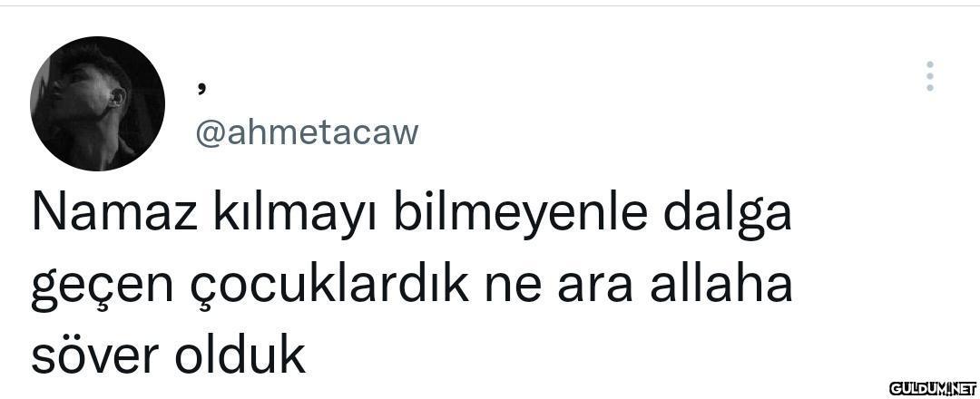
Task: Click the middle dot of the vertical ellipsis
Action: 930,76
